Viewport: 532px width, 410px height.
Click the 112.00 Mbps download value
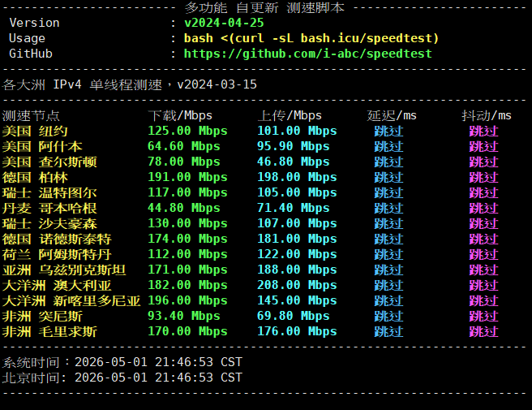pos(187,254)
